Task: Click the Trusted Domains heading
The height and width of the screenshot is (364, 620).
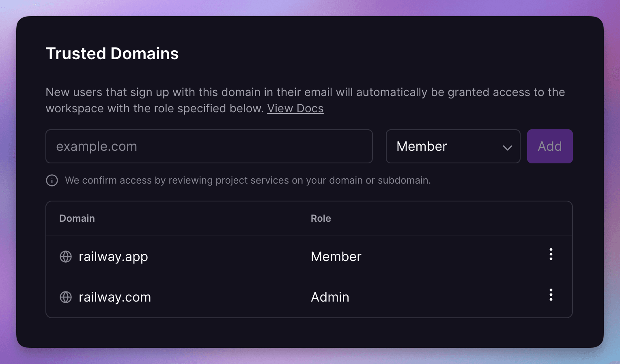Action: (112, 53)
